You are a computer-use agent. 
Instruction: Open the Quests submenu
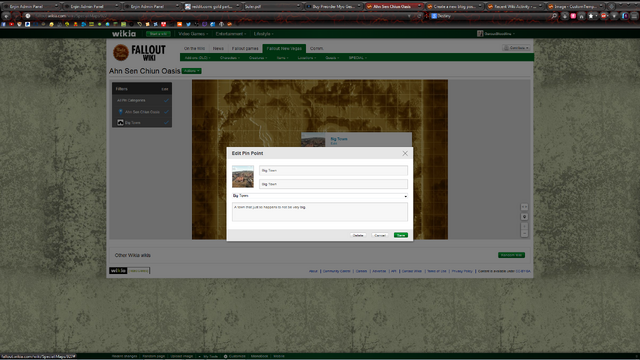[x=332, y=58]
